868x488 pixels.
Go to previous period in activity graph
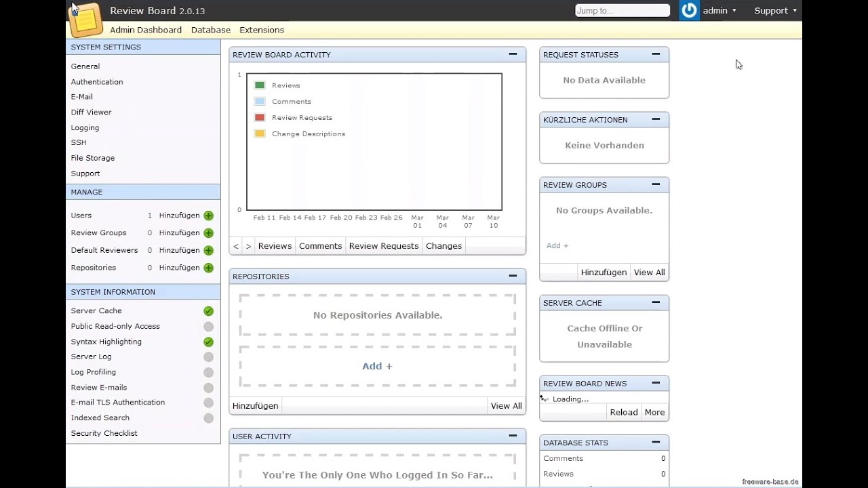(x=236, y=246)
